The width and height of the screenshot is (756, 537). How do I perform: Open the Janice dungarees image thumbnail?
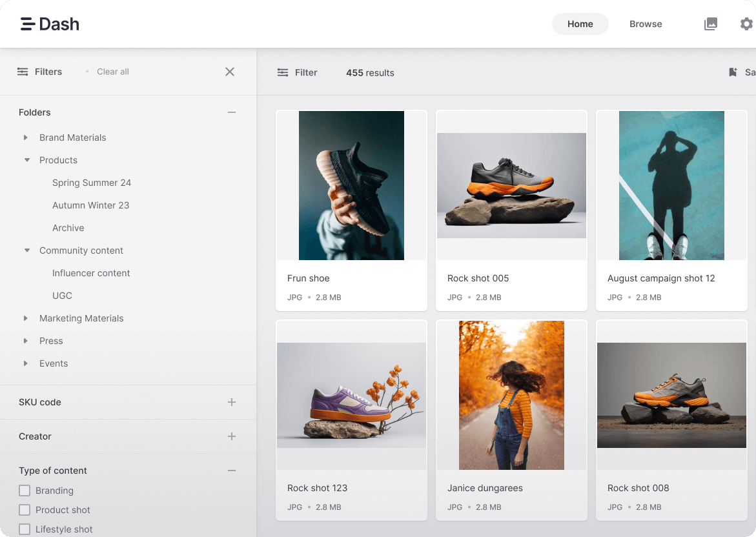(x=511, y=395)
